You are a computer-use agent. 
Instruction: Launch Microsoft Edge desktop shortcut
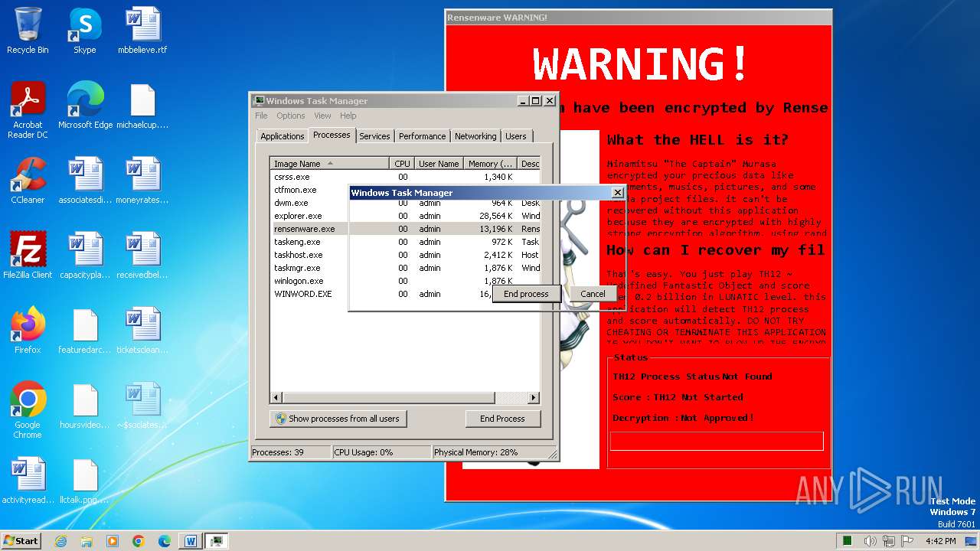[85, 106]
